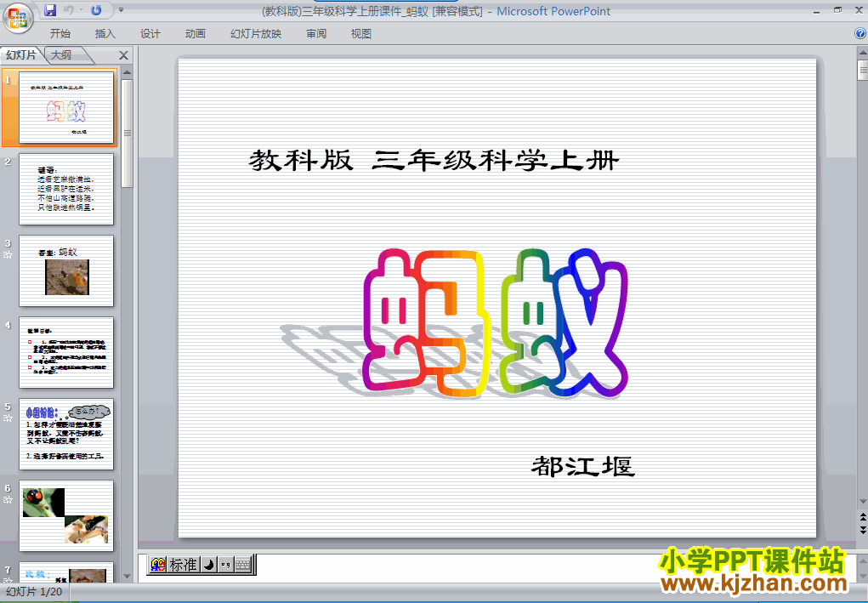The image size is (868, 603).
Task: Open PowerPoint help question mark icon
Action: coord(861,34)
